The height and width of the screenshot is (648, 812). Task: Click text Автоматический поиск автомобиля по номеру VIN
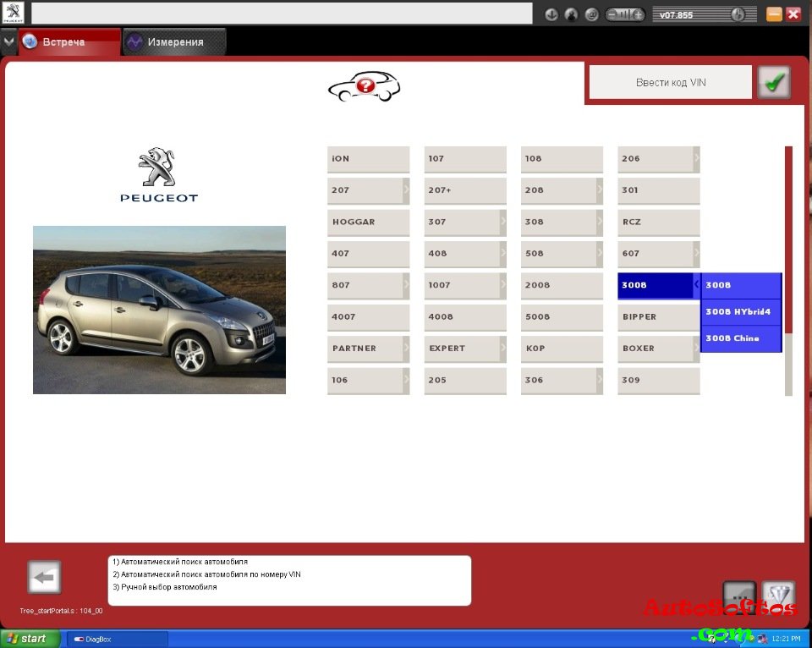pos(211,574)
